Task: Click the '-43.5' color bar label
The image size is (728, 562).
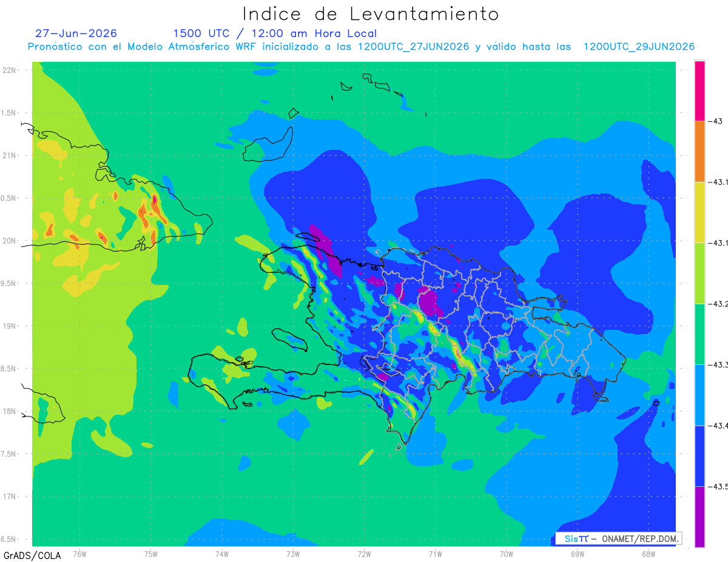Action: point(717,486)
